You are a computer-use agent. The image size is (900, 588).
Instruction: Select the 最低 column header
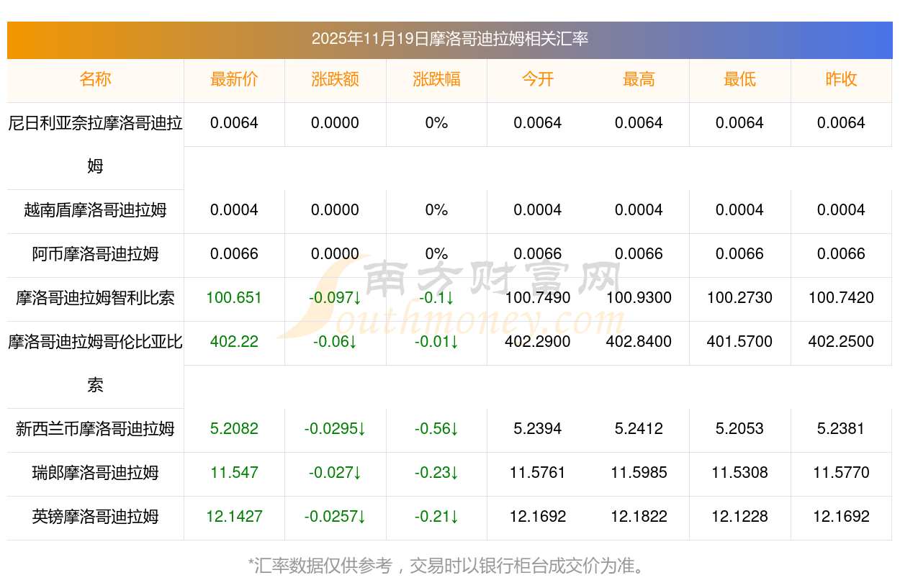pyautogui.click(x=739, y=79)
